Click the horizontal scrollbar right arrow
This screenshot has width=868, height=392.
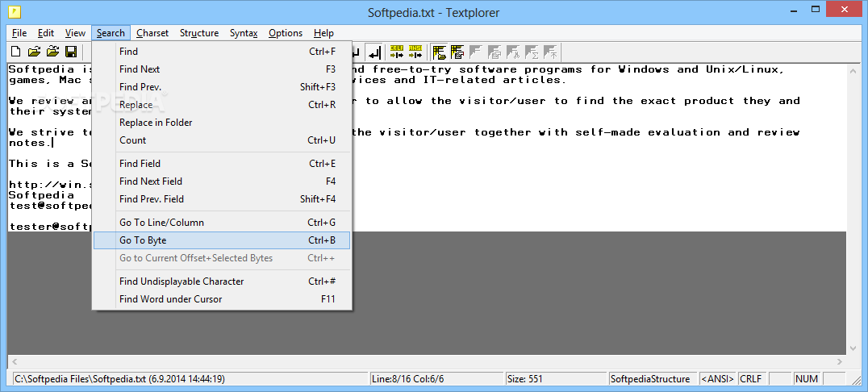point(840,362)
